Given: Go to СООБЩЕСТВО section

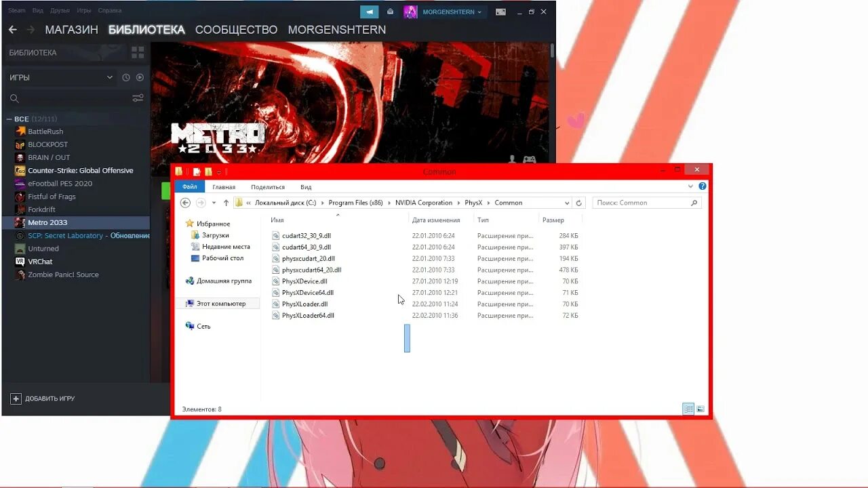Looking at the screenshot, I should 236,30.
